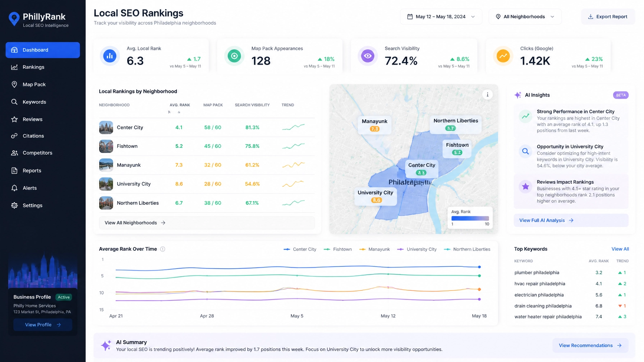Open the date range dropdown chevron
Screen dimensions: 644x362
pos(473,17)
